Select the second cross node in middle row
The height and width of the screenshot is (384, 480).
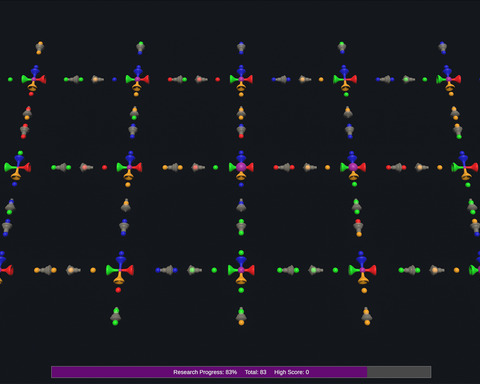[x=129, y=167]
